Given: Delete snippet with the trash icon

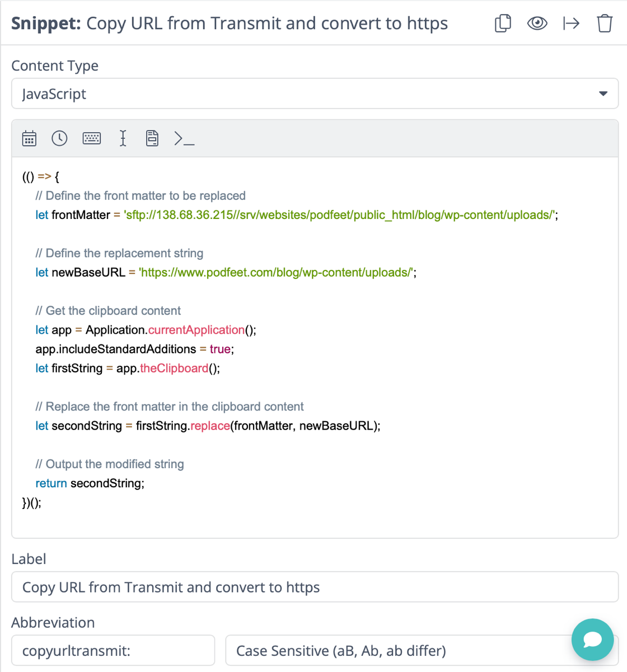Looking at the screenshot, I should 605,24.
